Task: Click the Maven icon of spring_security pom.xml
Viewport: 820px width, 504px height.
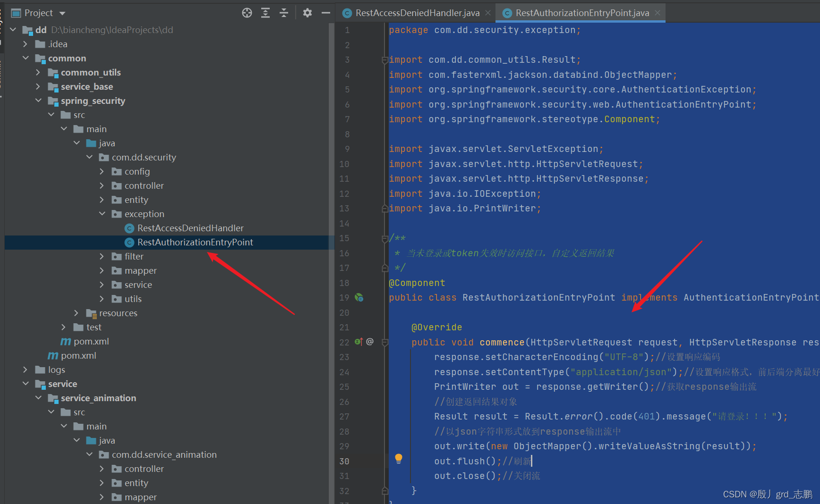Action: 66,341
